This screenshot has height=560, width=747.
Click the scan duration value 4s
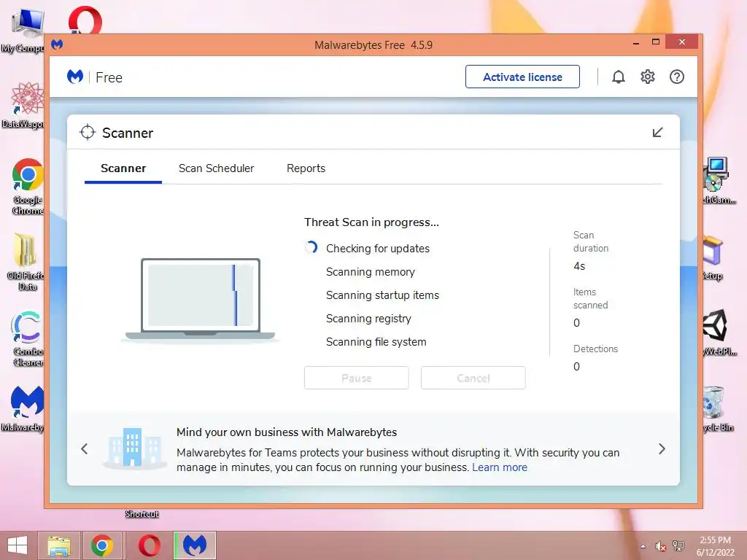click(579, 266)
